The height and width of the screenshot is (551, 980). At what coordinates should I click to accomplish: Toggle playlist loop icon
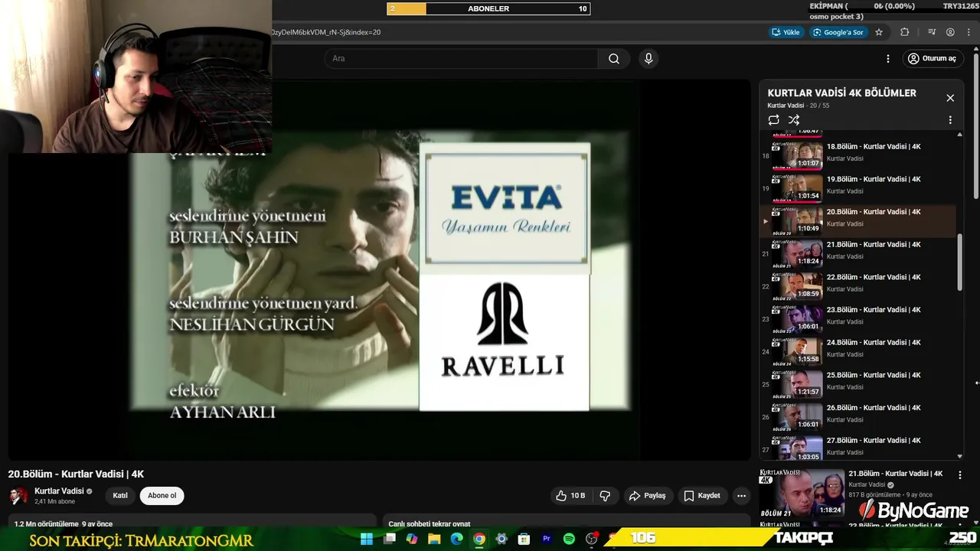tap(774, 120)
